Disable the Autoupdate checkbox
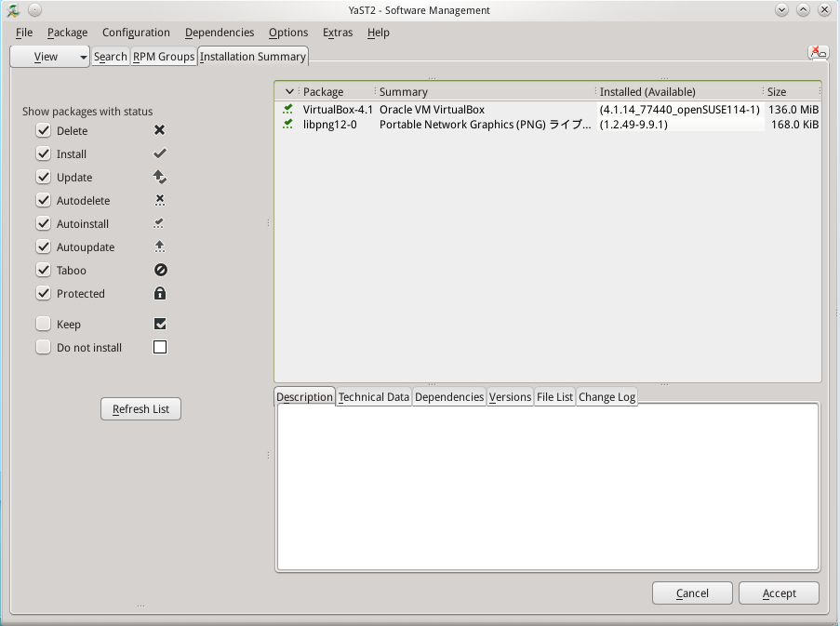840x626 pixels. [44, 246]
